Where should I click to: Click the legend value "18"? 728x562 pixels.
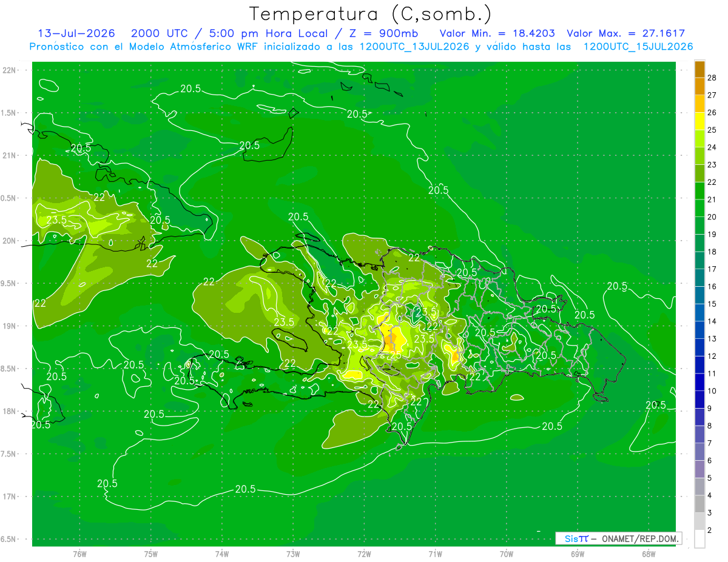pyautogui.click(x=712, y=252)
